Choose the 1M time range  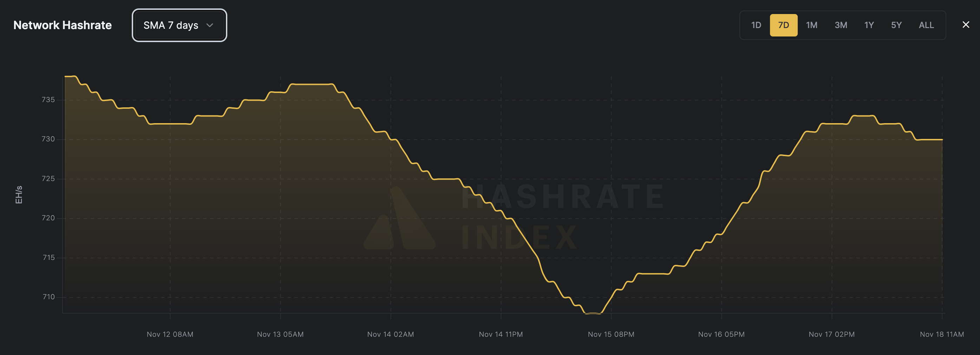811,26
